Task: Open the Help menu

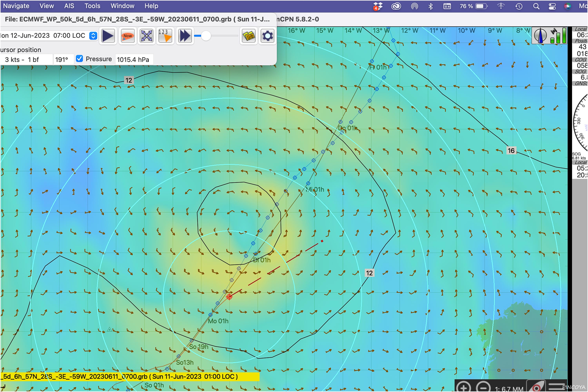Action: 151,6
